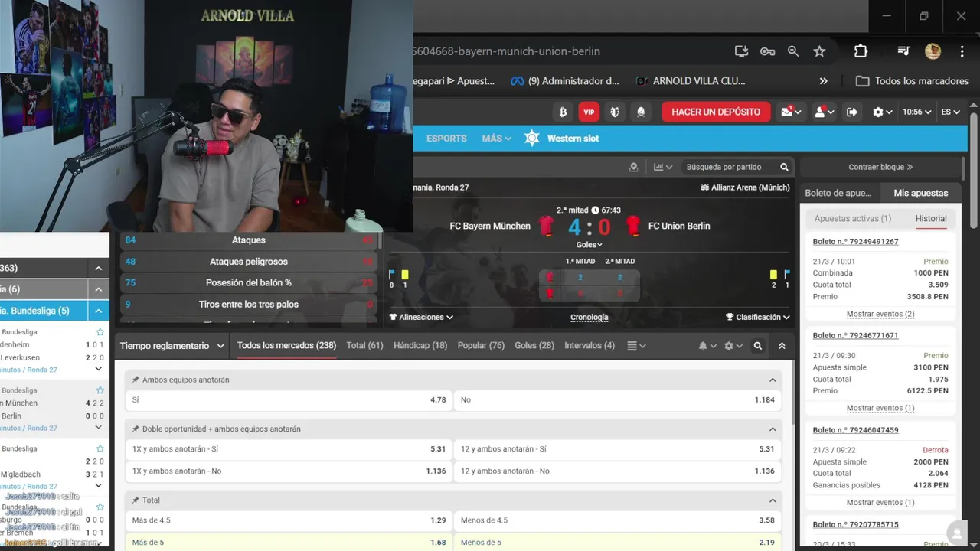Open the markets gear settings dropdown
The width and height of the screenshot is (980, 551).
[x=733, y=346]
